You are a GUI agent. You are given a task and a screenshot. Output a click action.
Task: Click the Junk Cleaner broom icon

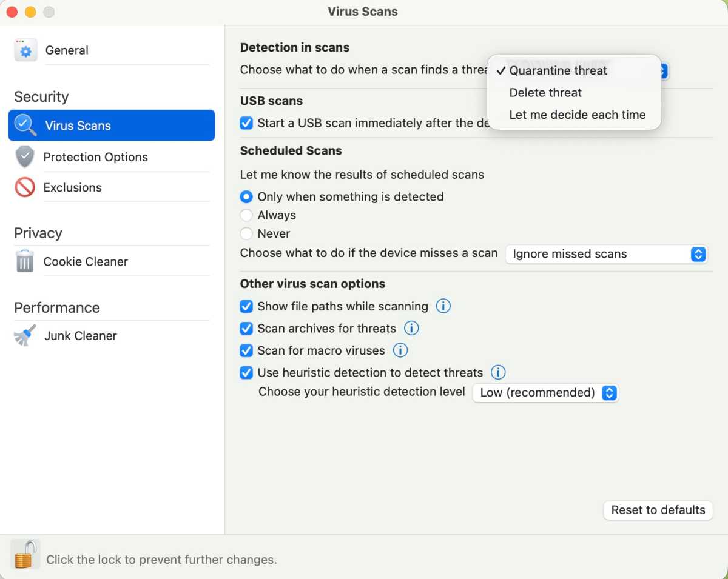(x=25, y=335)
